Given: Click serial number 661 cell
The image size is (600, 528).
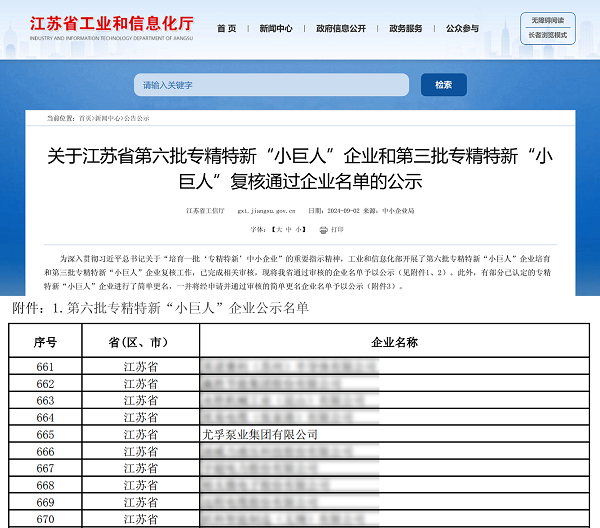Looking at the screenshot, I should pos(45,367).
